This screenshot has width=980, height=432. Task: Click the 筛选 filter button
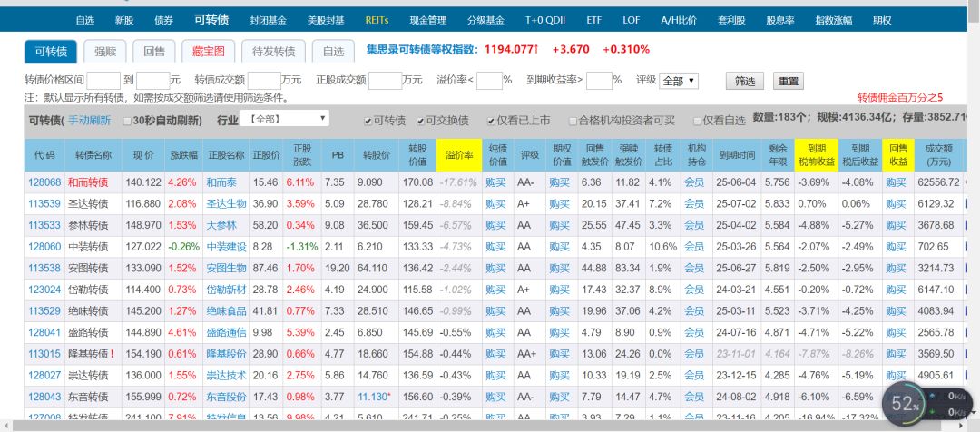(x=745, y=81)
